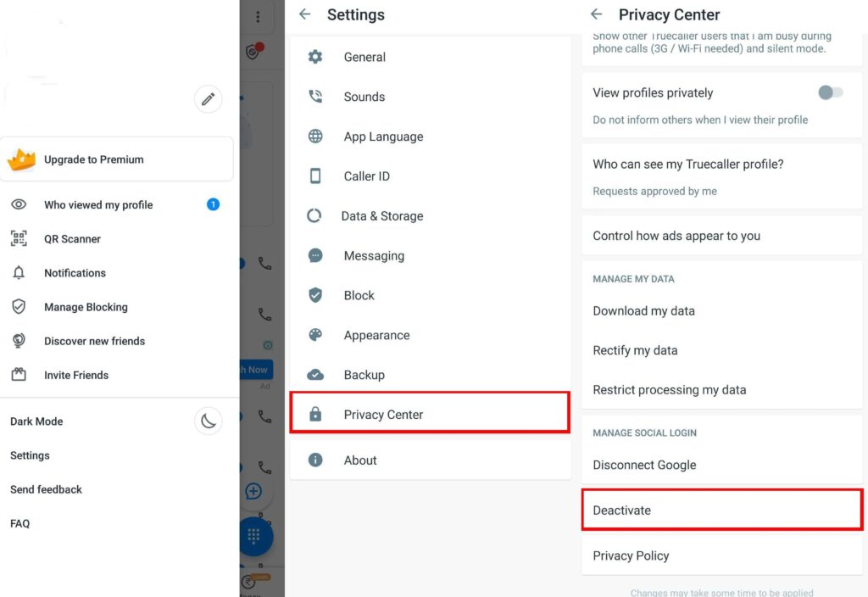The width and height of the screenshot is (868, 597).
Task: Go back from the Privacy Center screen
Action: click(596, 14)
